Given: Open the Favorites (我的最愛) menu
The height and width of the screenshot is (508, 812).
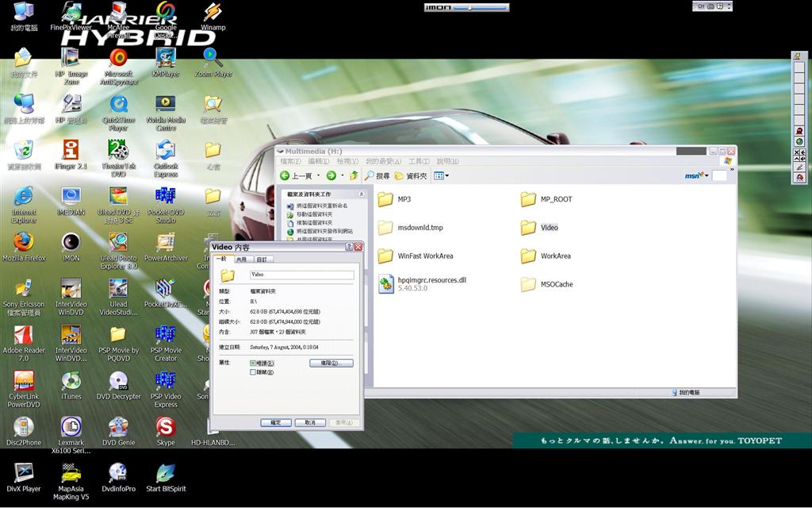Looking at the screenshot, I should (x=383, y=161).
